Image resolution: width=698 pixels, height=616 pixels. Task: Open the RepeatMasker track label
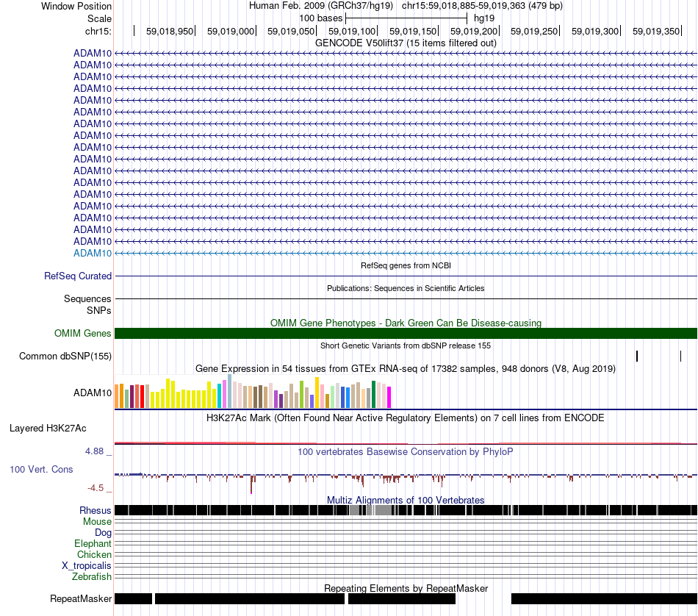pyautogui.click(x=81, y=598)
